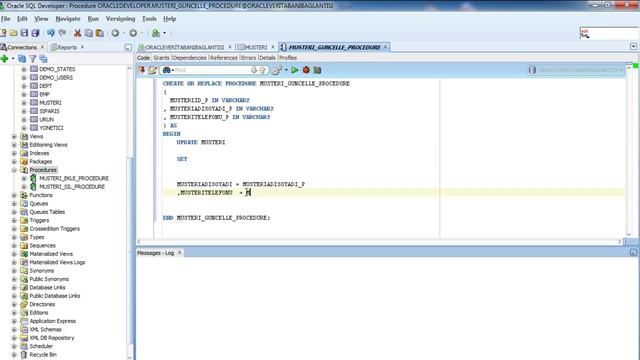Click the debug/connections icon in main toolbar
The image size is (640, 360).
point(156,33)
